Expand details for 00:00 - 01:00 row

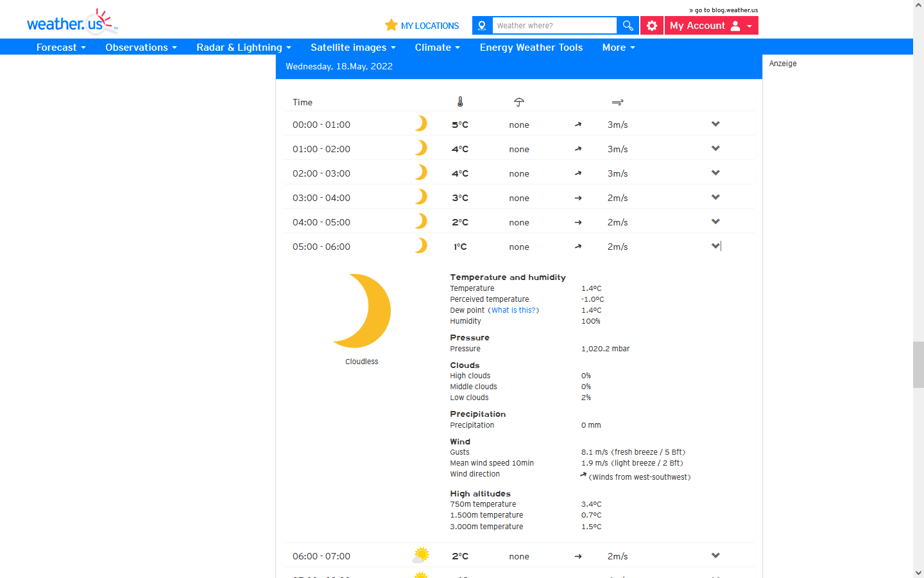coord(715,124)
